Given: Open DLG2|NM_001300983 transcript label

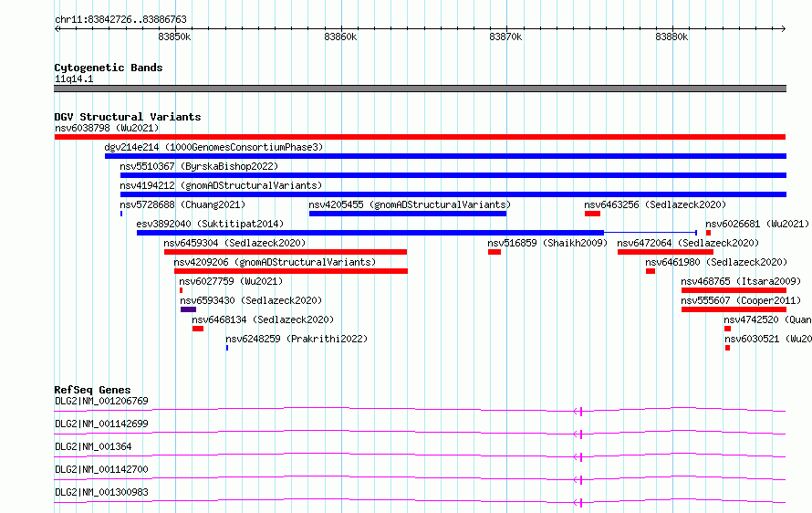Looking at the screenshot, I should (101, 492).
